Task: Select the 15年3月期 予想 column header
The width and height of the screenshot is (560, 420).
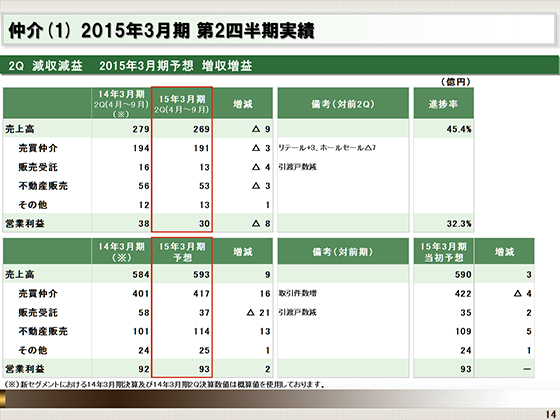Action: click(x=182, y=252)
